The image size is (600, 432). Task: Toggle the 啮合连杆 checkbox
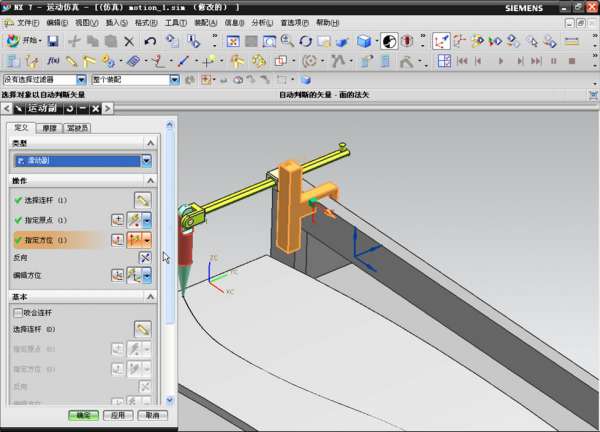pyautogui.click(x=17, y=312)
